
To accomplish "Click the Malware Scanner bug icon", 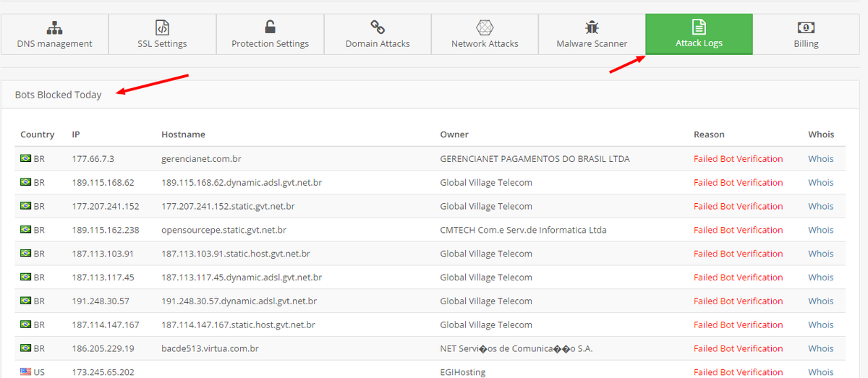I will coord(592,27).
